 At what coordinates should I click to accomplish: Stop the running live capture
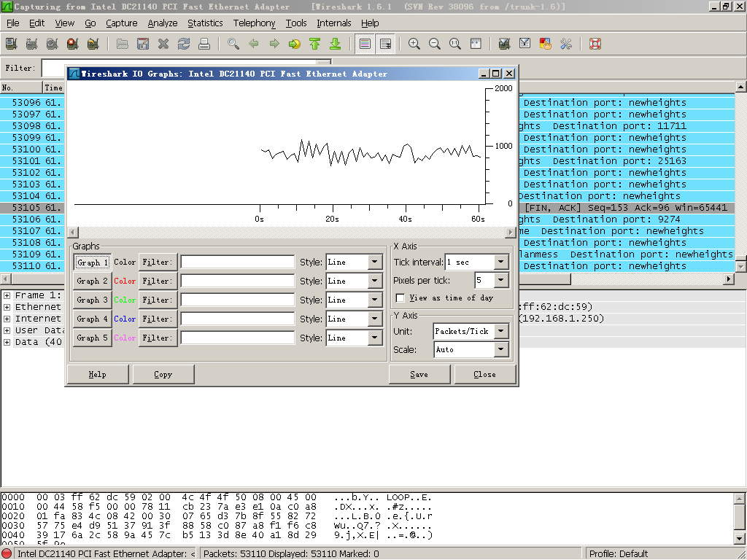(x=72, y=44)
